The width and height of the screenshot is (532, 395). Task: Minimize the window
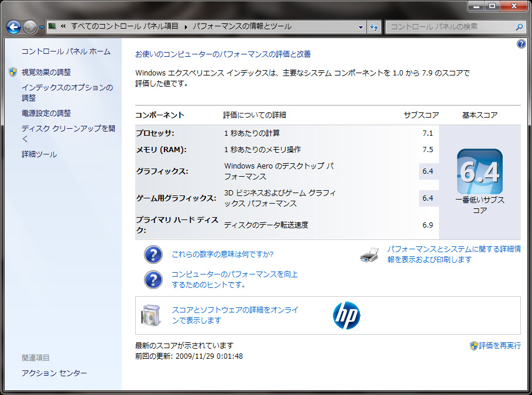476,6
